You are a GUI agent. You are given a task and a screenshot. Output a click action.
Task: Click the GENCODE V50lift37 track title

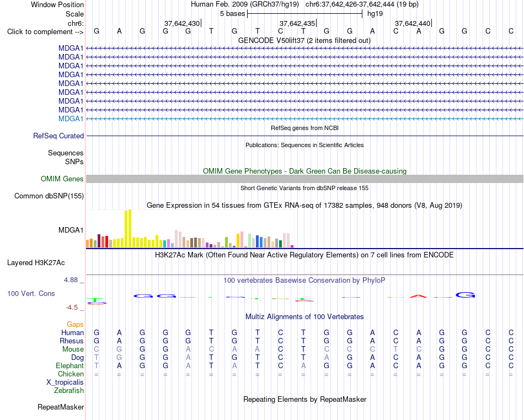pos(304,40)
